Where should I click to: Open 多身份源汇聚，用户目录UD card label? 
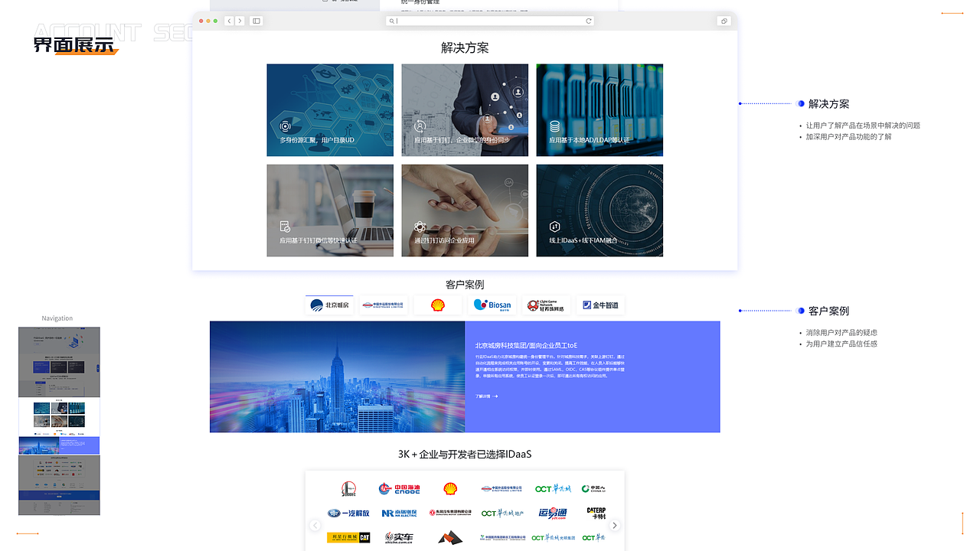coord(317,141)
